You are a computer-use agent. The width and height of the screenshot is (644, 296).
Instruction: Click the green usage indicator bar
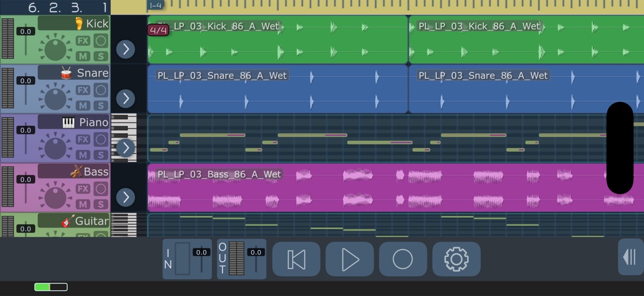coord(51,287)
